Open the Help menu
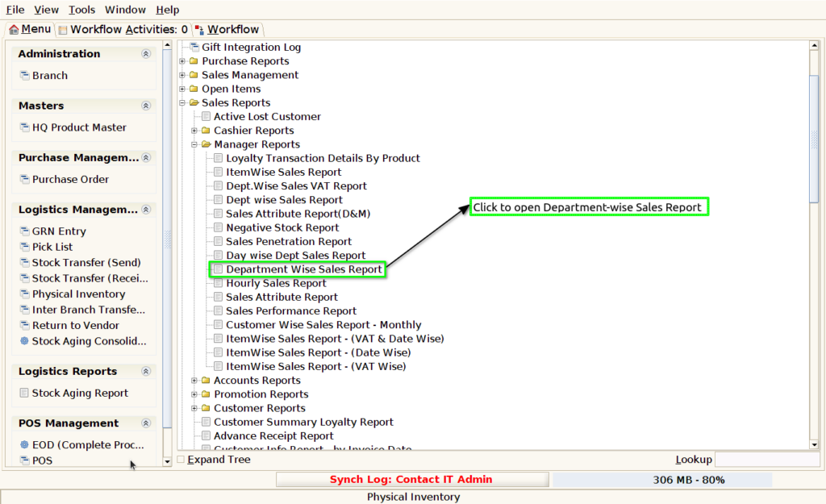 [x=168, y=10]
